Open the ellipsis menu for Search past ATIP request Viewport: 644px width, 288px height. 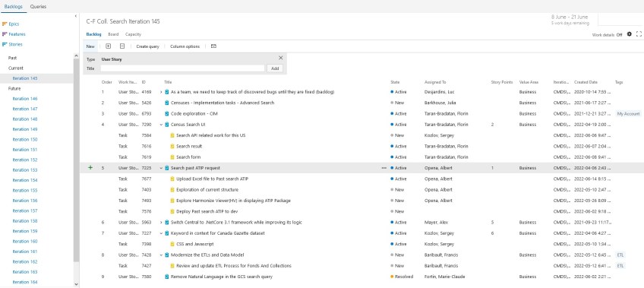[384, 168]
